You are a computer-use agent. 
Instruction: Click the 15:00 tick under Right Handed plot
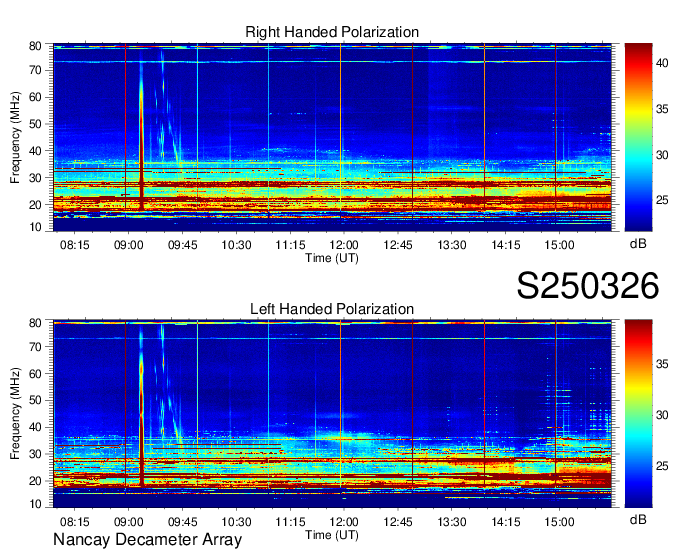coord(559,245)
